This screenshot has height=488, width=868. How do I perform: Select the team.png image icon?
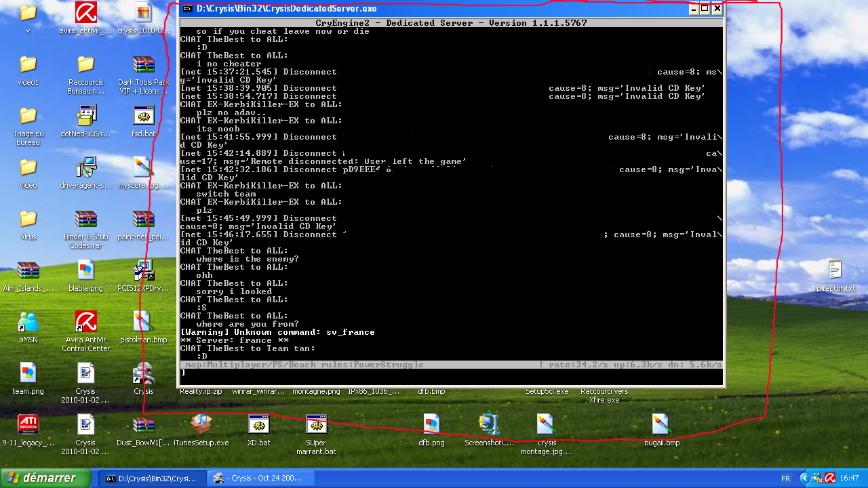pyautogui.click(x=28, y=373)
